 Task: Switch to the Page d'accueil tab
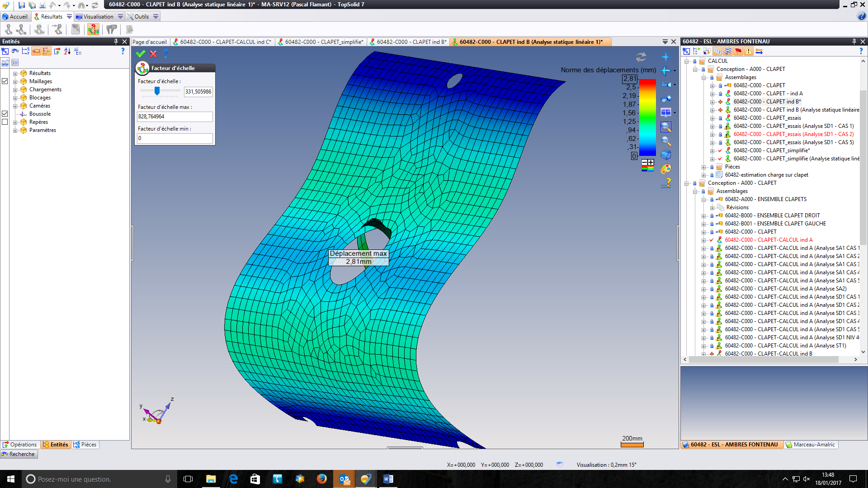[150, 42]
